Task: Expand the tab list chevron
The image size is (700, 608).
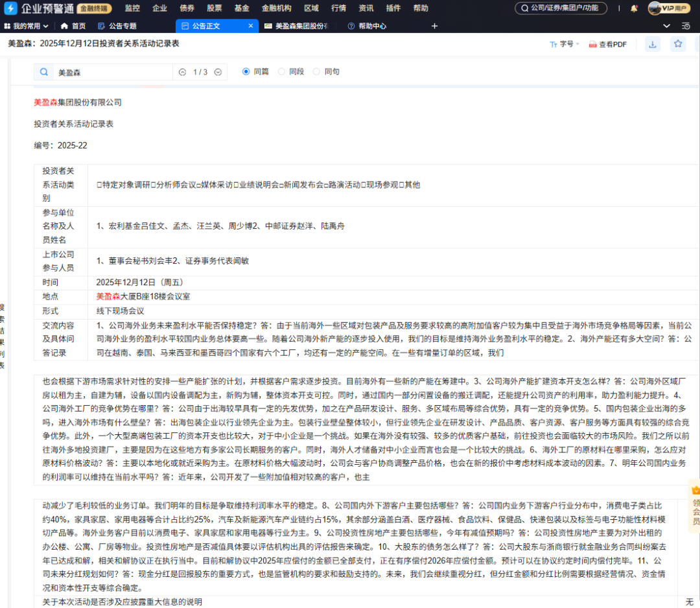Action: (x=666, y=26)
